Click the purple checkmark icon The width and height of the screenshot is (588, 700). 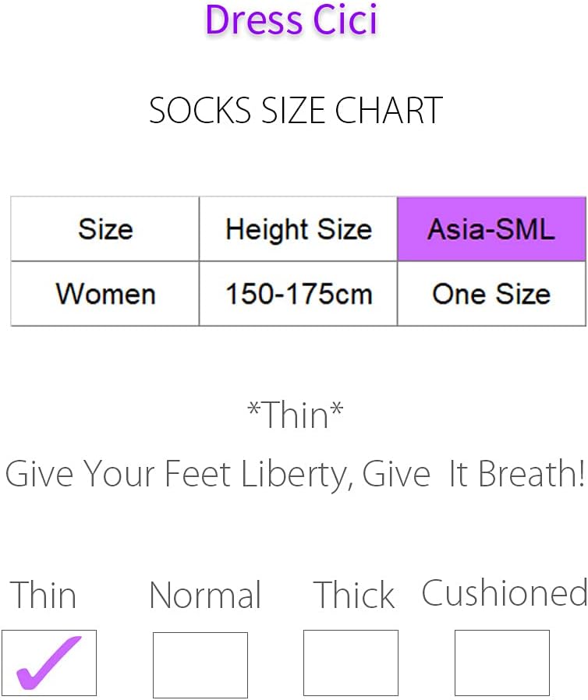click(x=48, y=663)
